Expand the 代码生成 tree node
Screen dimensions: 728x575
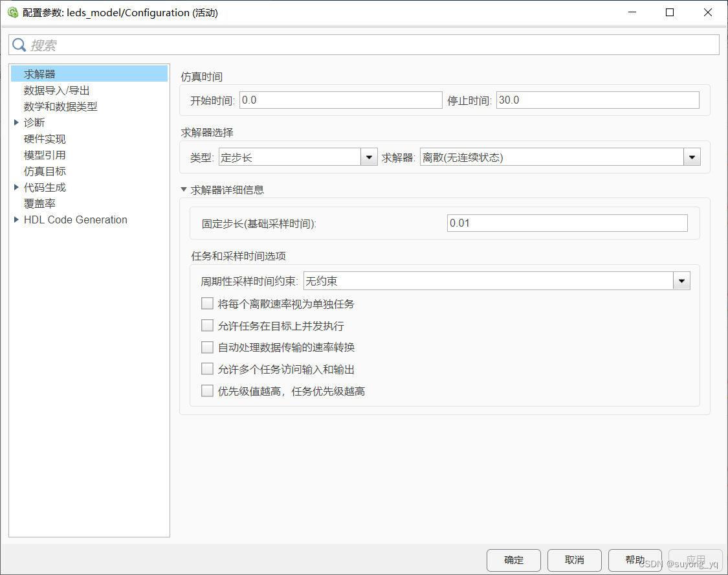[x=16, y=187]
